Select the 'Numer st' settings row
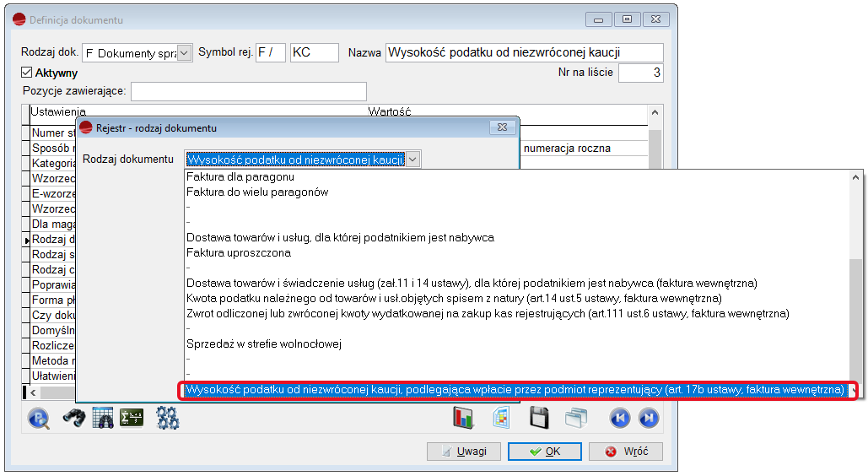The image size is (868, 476). (x=52, y=133)
